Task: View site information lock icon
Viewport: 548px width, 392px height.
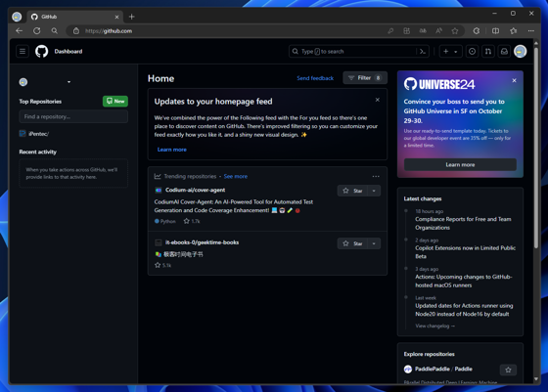Action: (x=76, y=31)
